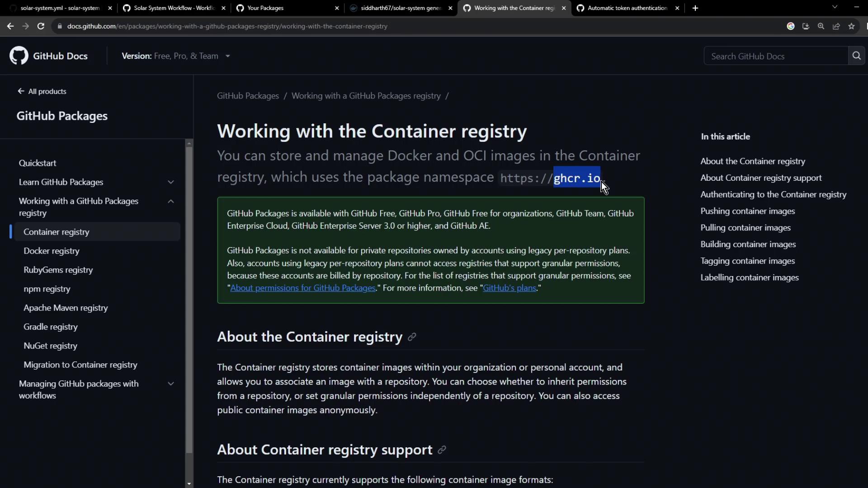Click the browser reload icon

(x=41, y=26)
